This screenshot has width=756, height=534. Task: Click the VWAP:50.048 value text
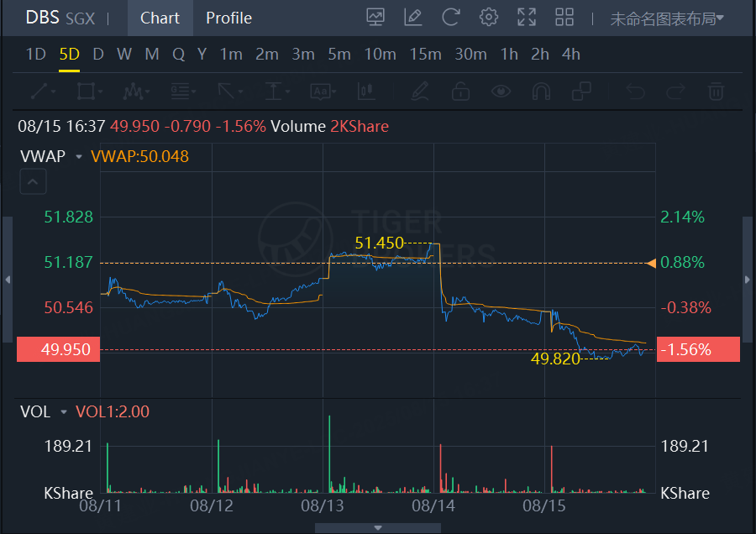point(139,157)
